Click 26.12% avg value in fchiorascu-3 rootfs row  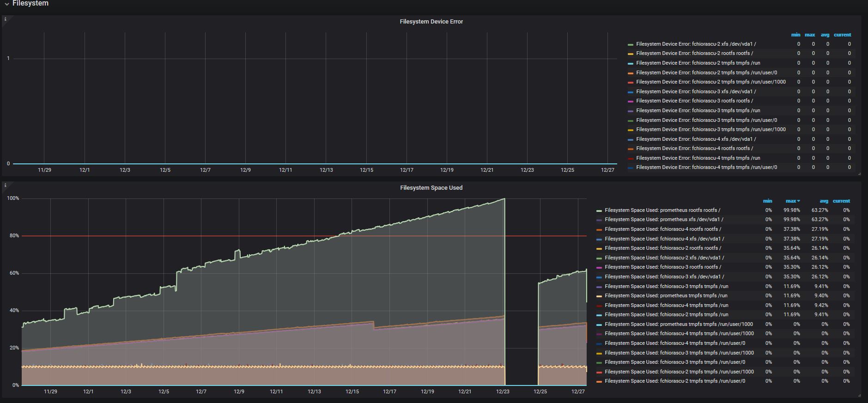click(x=820, y=267)
